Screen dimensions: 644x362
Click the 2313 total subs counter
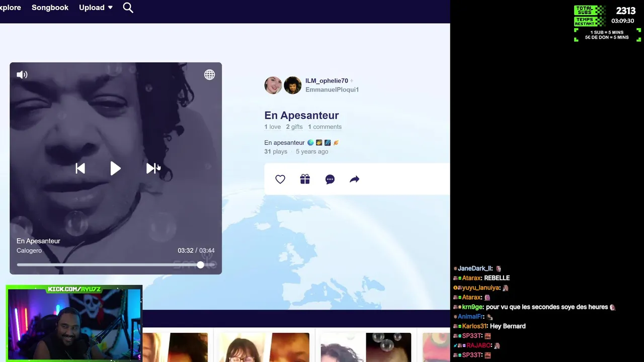626,11
